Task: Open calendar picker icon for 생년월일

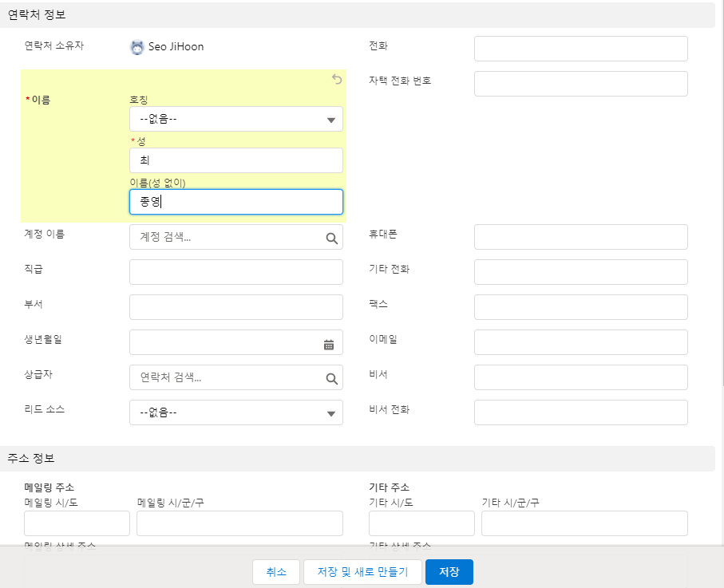Action: click(x=329, y=345)
